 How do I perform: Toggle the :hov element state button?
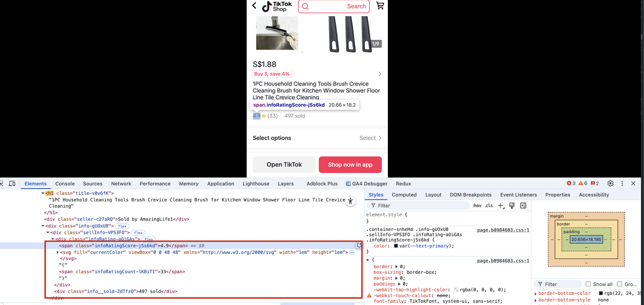point(477,205)
